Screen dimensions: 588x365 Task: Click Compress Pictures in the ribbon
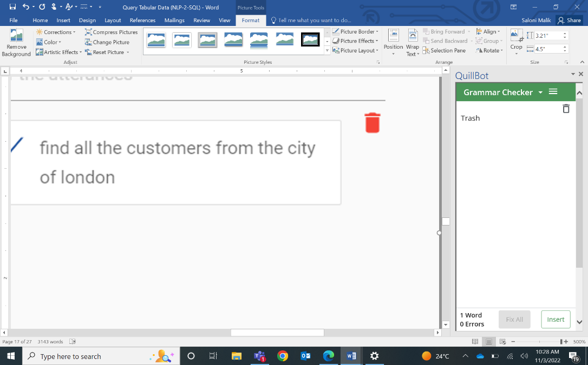(x=111, y=32)
